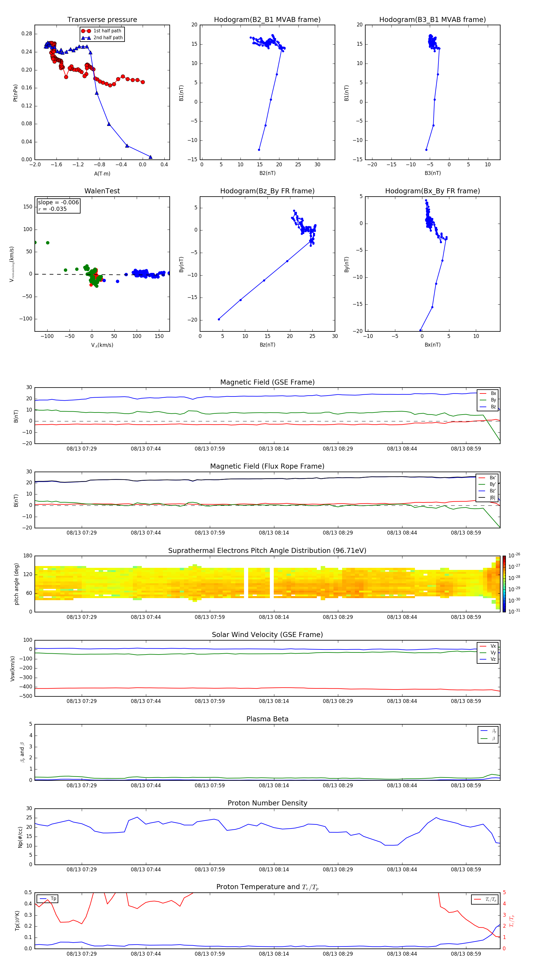
Task: Select 'β' entry in Plasma Beta legend
Action: (488, 739)
